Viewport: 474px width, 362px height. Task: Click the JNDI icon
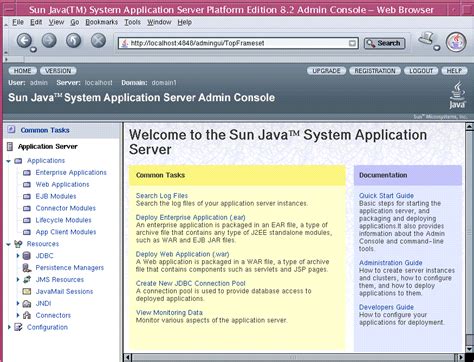[27, 304]
